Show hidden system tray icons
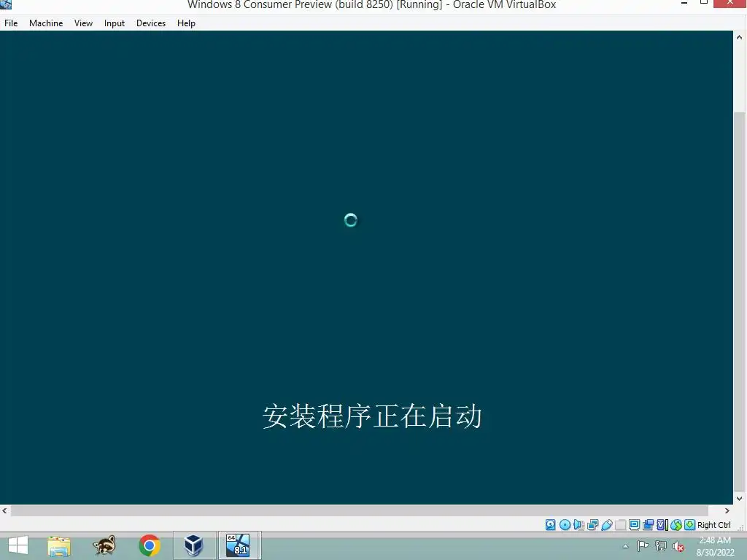This screenshot has height=560, width=747. point(626,546)
